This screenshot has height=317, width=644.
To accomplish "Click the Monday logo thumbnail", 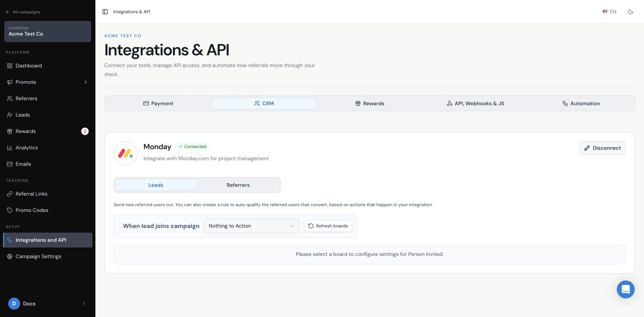I will (x=126, y=153).
